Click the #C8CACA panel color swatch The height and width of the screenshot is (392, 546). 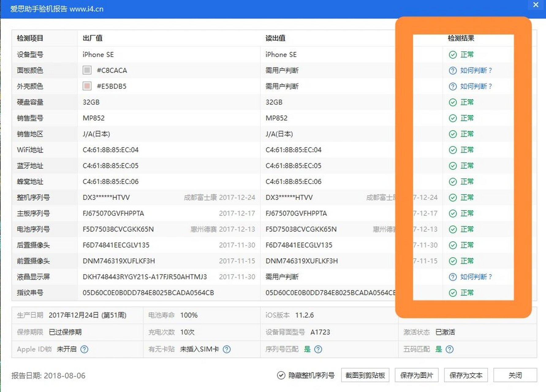pyautogui.click(x=87, y=70)
